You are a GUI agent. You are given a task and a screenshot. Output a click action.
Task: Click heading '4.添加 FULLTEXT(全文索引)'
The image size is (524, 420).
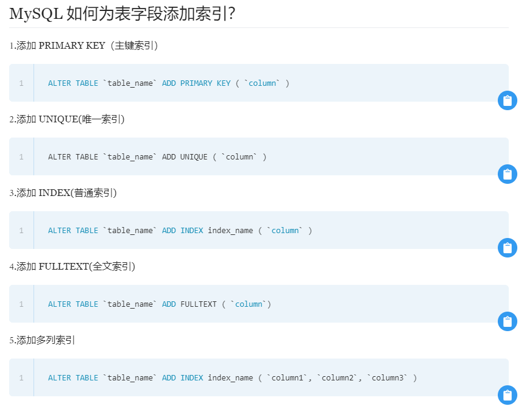pos(72,267)
